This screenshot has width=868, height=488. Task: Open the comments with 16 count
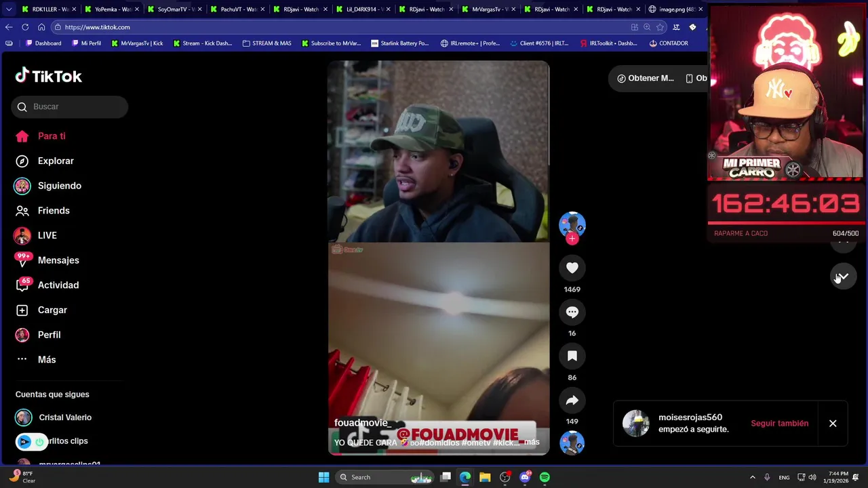(572, 312)
